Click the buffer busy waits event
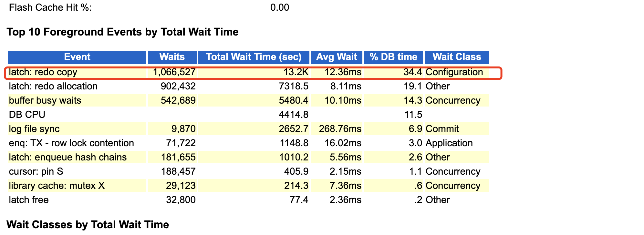644x235 pixels. point(45,100)
